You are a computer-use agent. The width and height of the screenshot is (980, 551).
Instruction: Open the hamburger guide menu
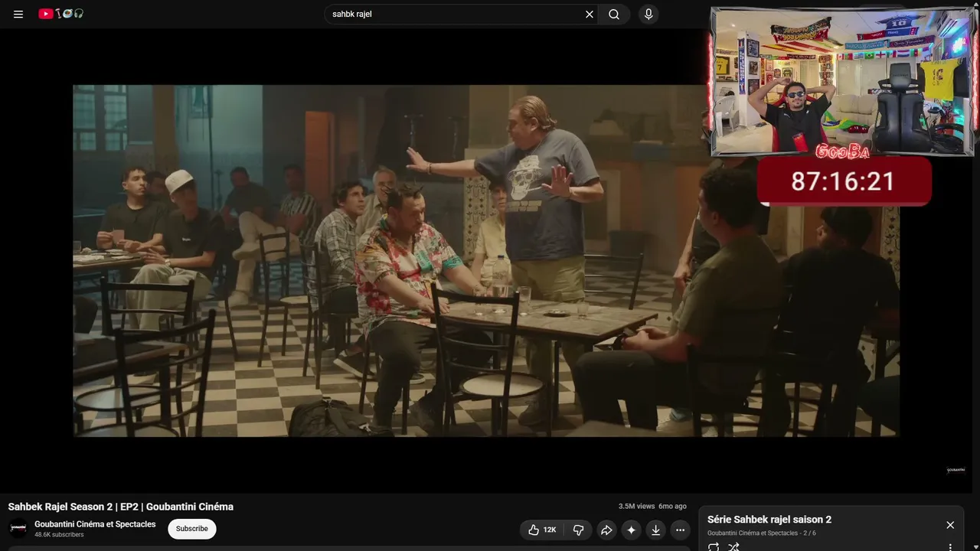[18, 14]
